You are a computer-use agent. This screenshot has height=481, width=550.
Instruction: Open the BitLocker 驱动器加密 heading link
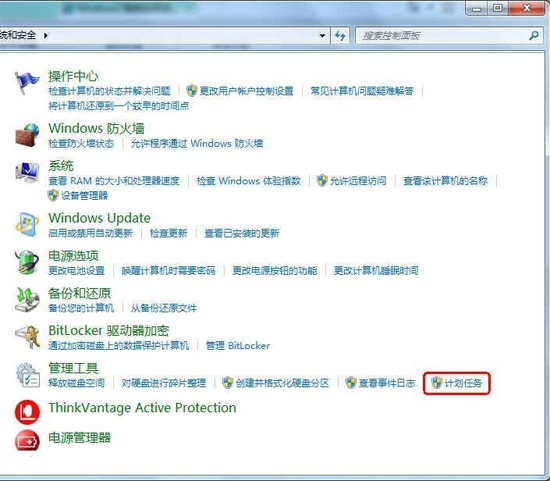tap(109, 330)
